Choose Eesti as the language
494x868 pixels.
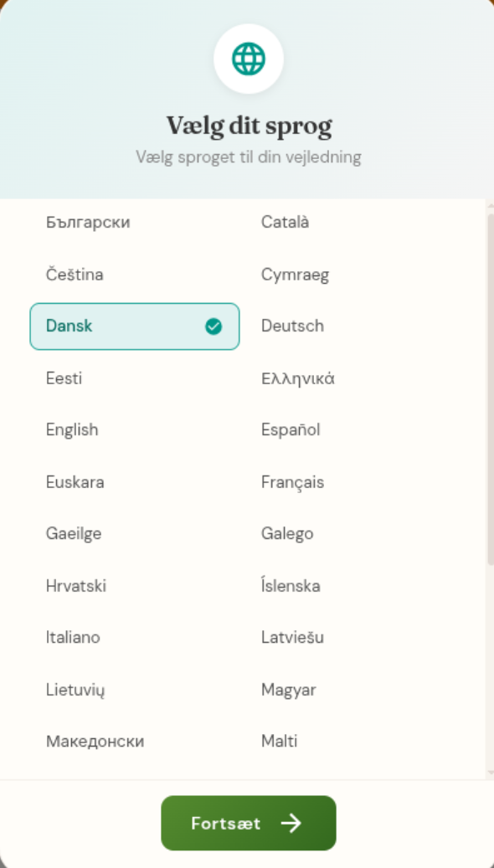[x=135, y=378]
